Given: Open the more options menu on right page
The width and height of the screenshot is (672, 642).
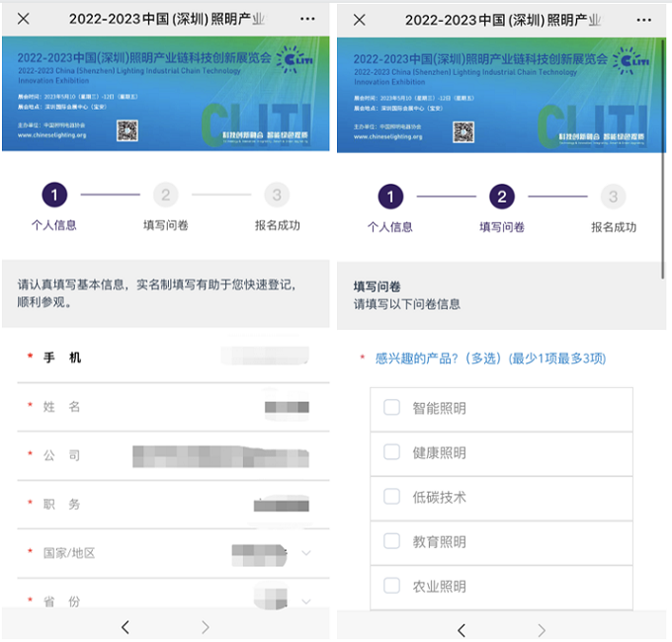Looking at the screenshot, I should pos(642,20).
